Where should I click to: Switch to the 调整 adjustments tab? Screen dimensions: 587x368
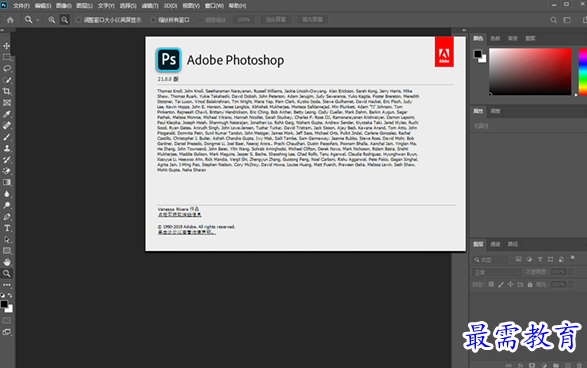(x=495, y=111)
